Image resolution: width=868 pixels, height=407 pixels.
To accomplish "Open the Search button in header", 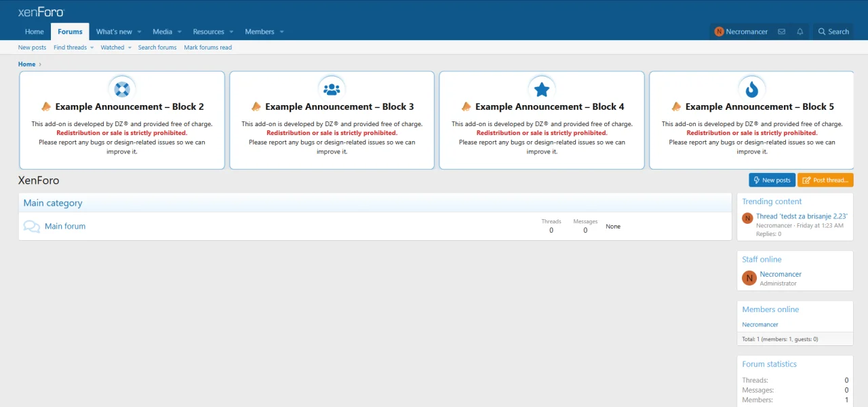I will (833, 32).
